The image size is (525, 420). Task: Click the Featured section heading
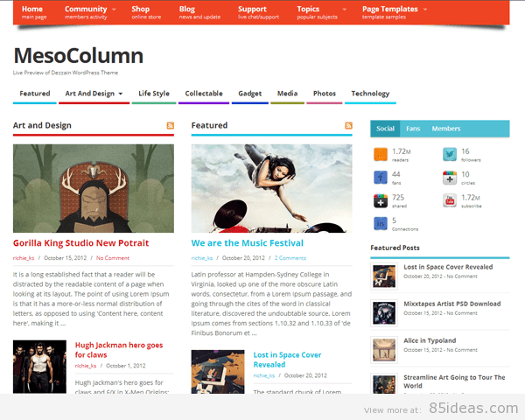pyautogui.click(x=209, y=125)
